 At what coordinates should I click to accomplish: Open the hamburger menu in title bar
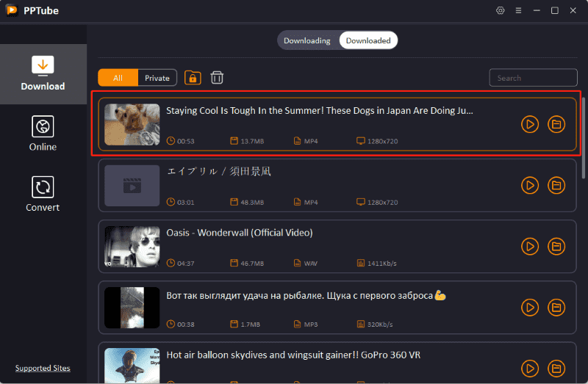pos(518,10)
